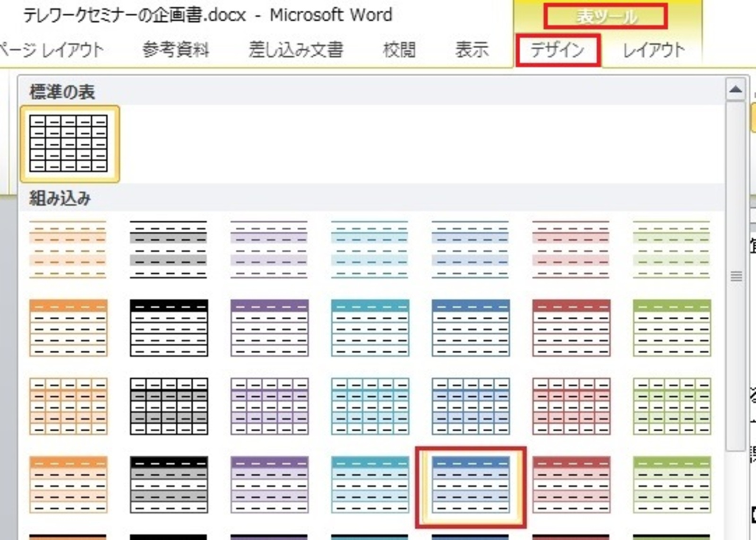Select the standard table grid style thumbnail
The width and height of the screenshot is (756, 540).
tap(69, 144)
